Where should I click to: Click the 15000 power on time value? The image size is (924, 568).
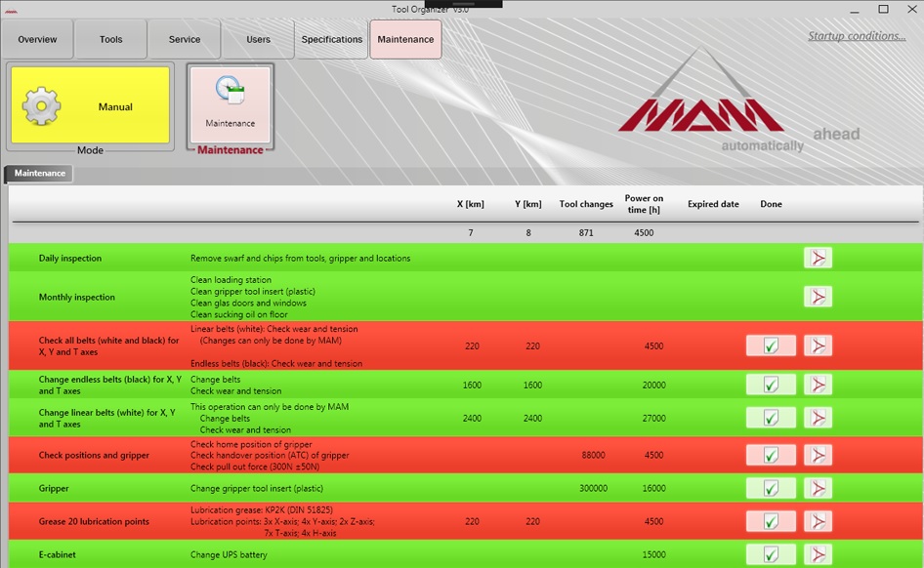tap(653, 554)
